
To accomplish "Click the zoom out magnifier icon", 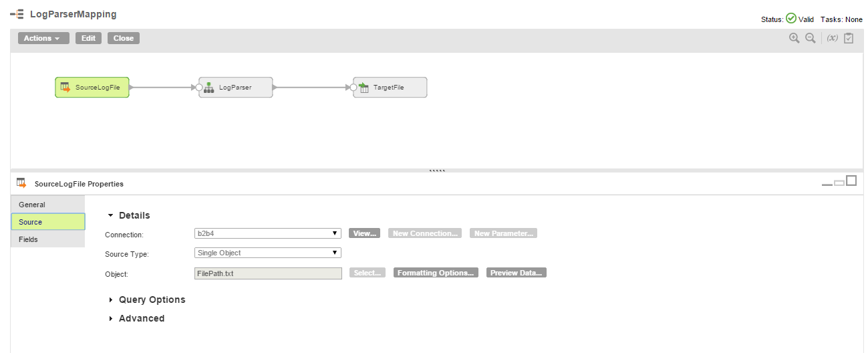I will (810, 38).
